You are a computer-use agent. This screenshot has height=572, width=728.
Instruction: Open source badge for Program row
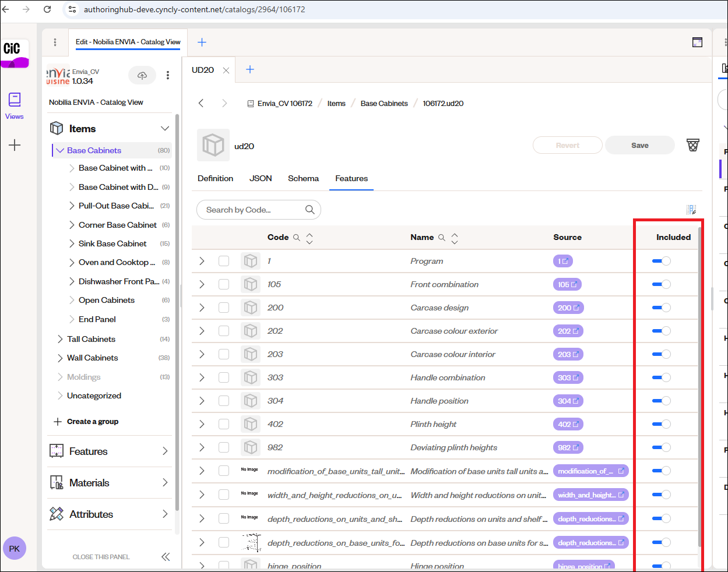pos(563,261)
